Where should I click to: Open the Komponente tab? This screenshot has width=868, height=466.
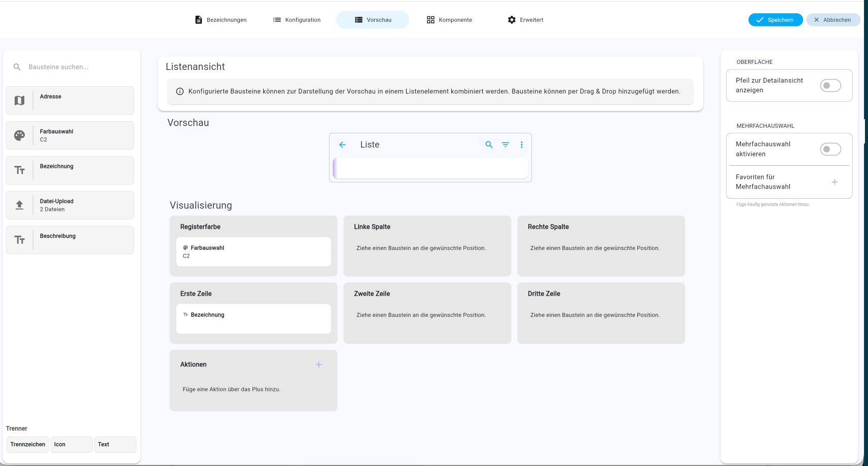click(449, 20)
